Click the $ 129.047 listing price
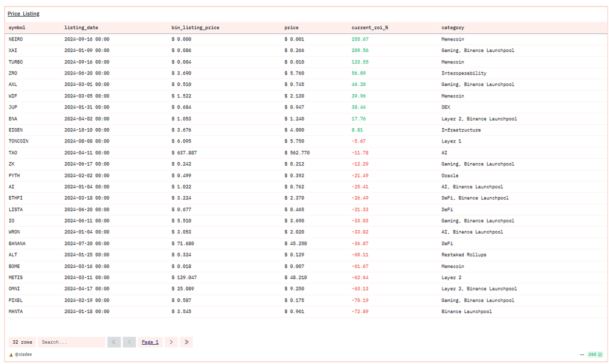The height and width of the screenshot is (364, 609). point(184,278)
